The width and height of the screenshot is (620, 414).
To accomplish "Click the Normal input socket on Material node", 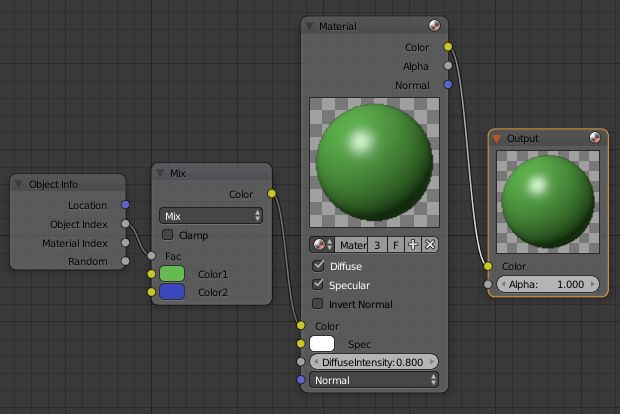I will point(301,380).
